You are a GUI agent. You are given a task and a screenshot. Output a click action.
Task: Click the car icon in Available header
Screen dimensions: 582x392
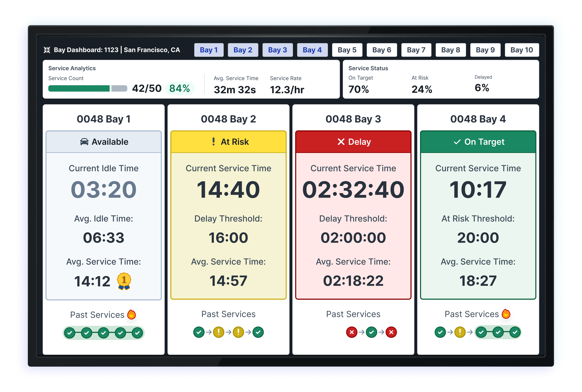[84, 142]
